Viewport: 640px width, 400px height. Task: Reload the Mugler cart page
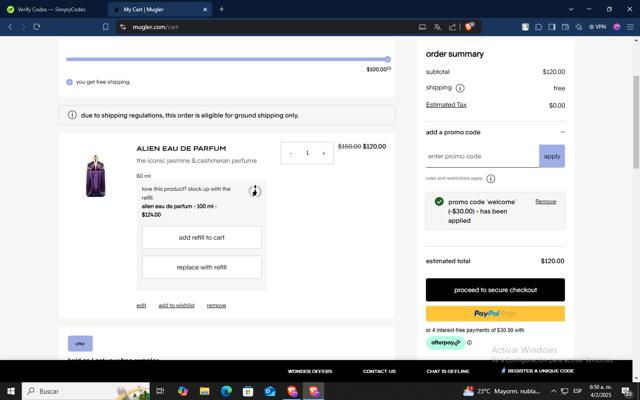pyautogui.click(x=37, y=27)
